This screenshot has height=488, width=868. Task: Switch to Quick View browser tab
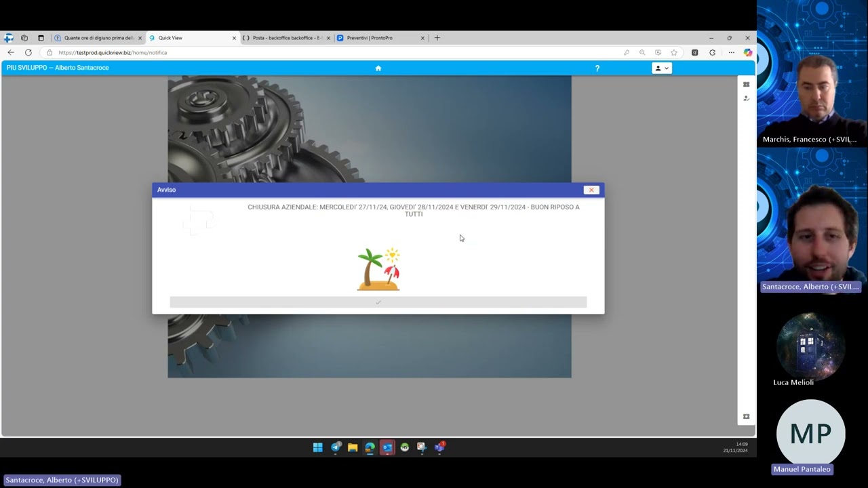[192, 38]
